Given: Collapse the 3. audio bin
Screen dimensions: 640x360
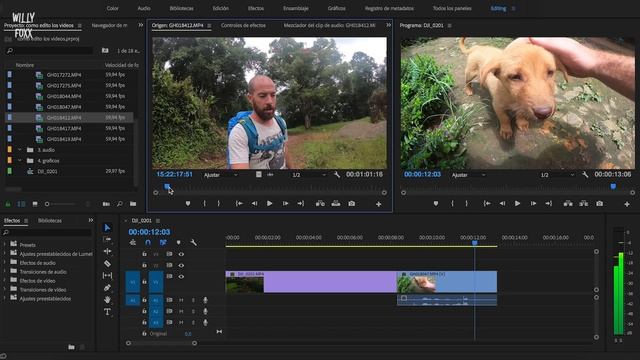Looking at the screenshot, I should coord(20,150).
